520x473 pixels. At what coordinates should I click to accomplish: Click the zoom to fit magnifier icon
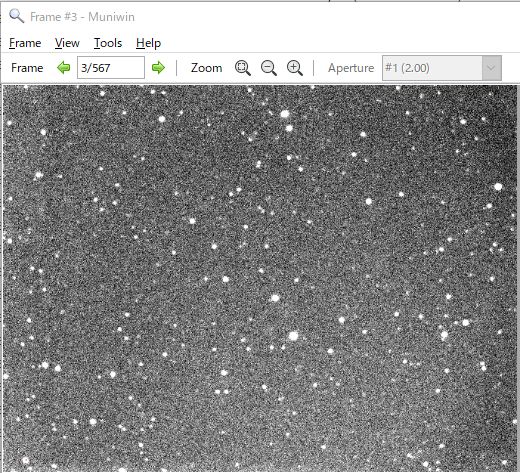click(x=243, y=68)
